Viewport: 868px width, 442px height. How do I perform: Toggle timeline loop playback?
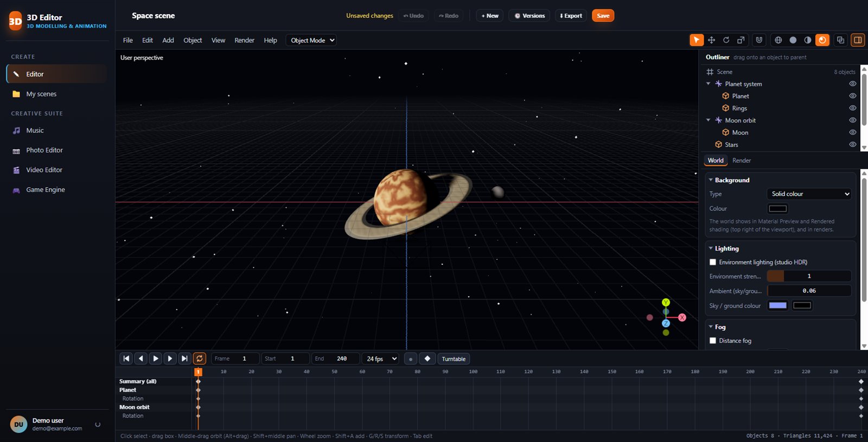pyautogui.click(x=200, y=358)
